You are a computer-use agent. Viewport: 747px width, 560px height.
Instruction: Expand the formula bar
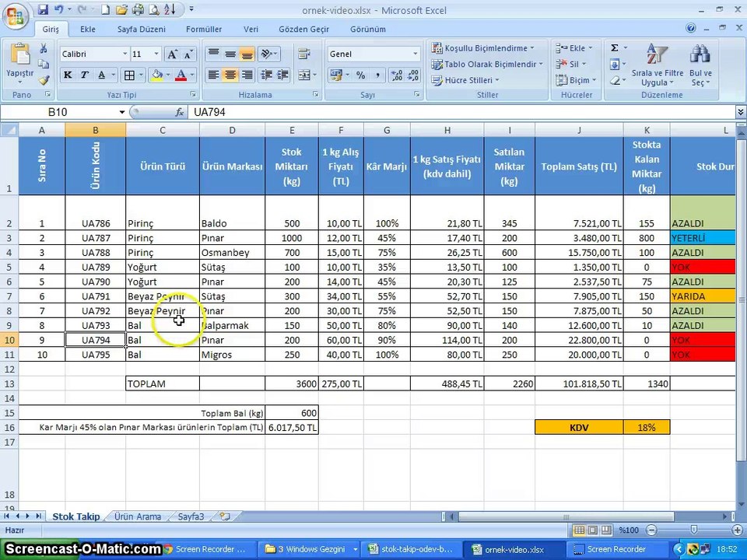click(x=741, y=112)
